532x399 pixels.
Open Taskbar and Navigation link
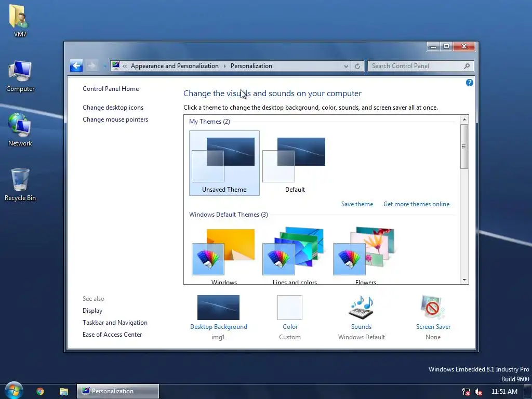(x=115, y=322)
